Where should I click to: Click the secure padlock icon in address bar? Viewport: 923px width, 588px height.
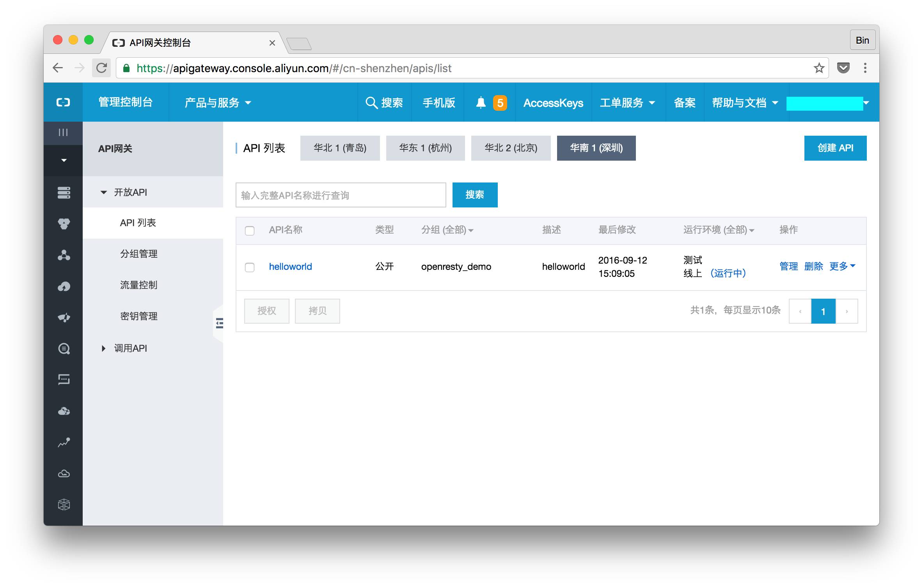(x=126, y=68)
